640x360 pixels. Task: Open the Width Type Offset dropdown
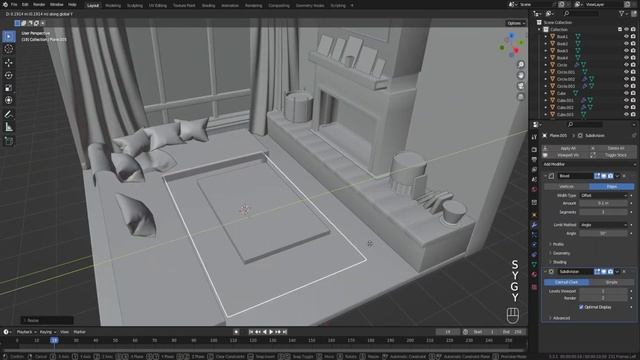(603, 196)
